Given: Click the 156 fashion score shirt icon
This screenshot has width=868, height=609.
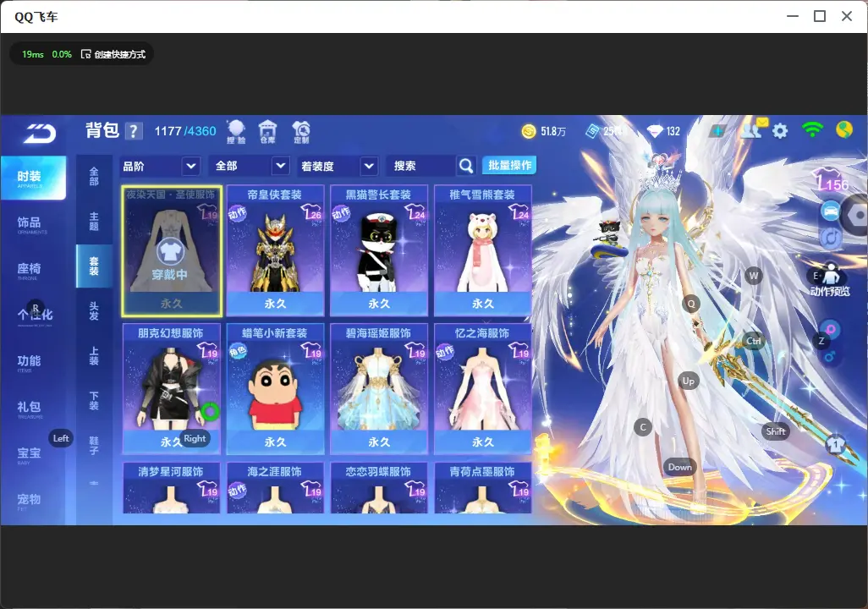Looking at the screenshot, I should click(x=832, y=180).
